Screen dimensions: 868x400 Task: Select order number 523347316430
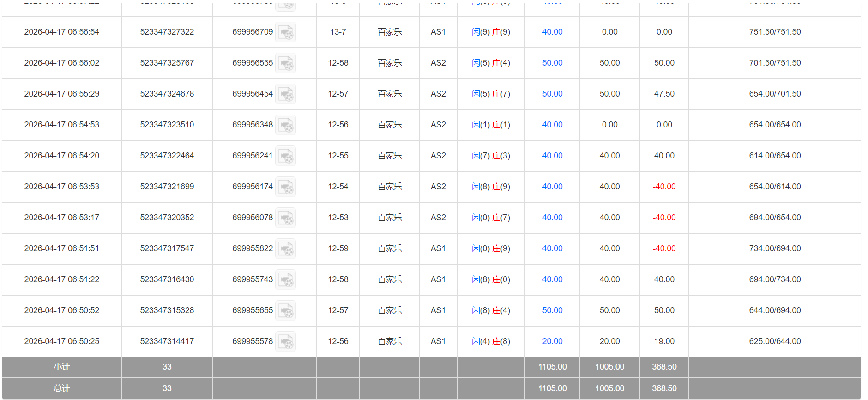coord(167,279)
